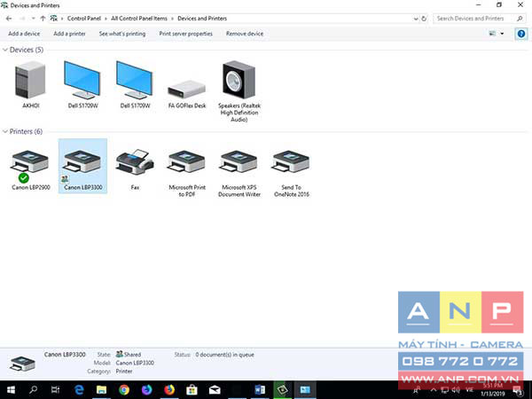Image resolution: width=532 pixels, height=399 pixels.
Task: Collapse the Devices (5) group
Action: [x=5, y=50]
